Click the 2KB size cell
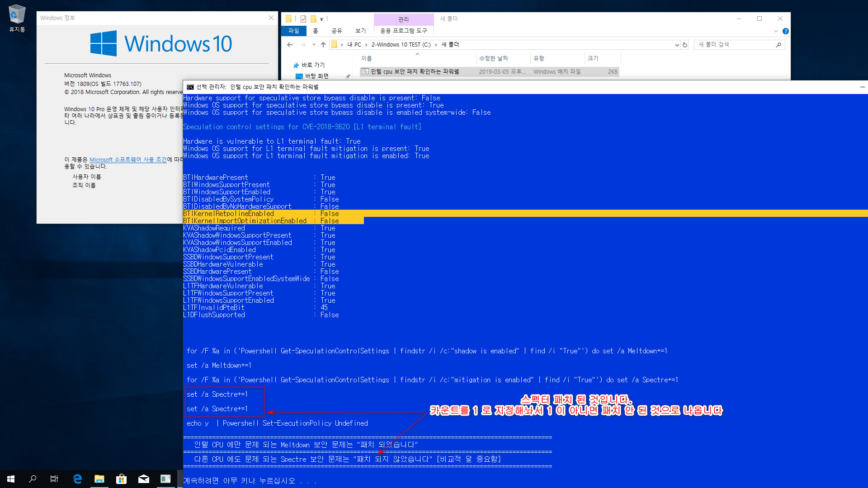The image size is (868, 488). coord(612,71)
